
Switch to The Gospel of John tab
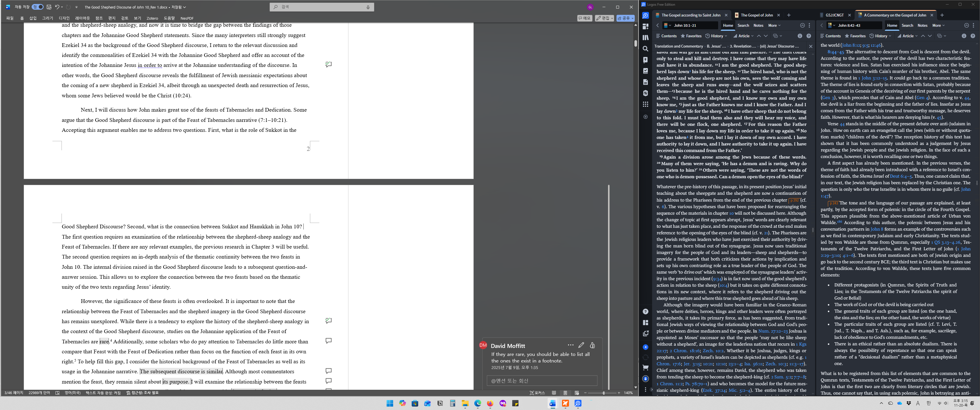(756, 15)
